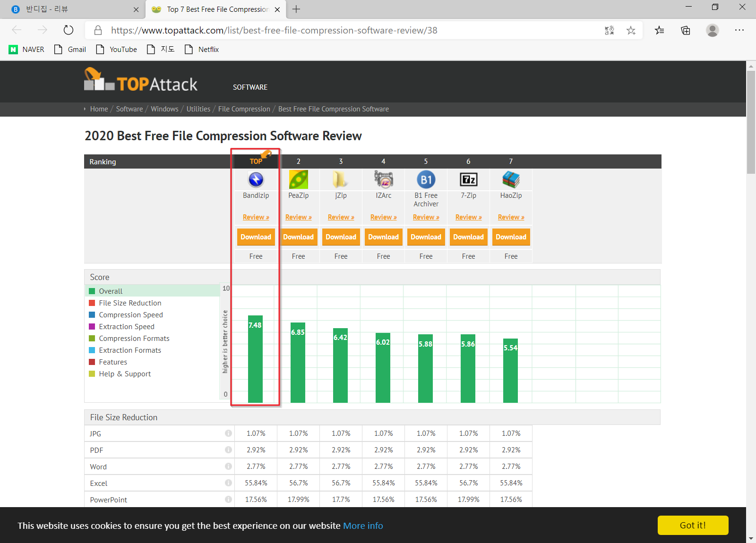Image resolution: width=756 pixels, height=543 pixels.
Task: Open the Netflix bookmark
Action: coord(202,49)
